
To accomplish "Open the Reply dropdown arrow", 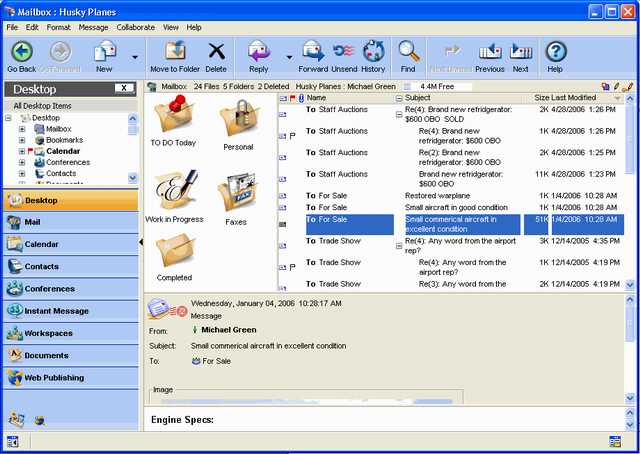I will click(289, 57).
